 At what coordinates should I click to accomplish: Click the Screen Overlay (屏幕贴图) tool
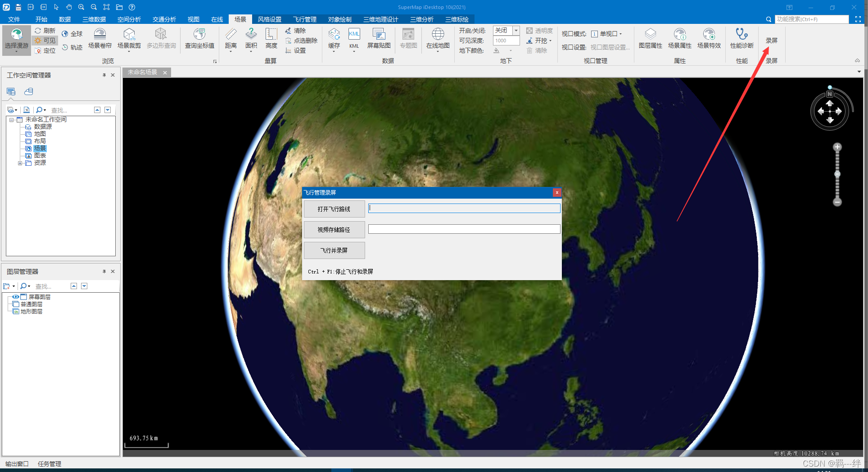coord(379,39)
